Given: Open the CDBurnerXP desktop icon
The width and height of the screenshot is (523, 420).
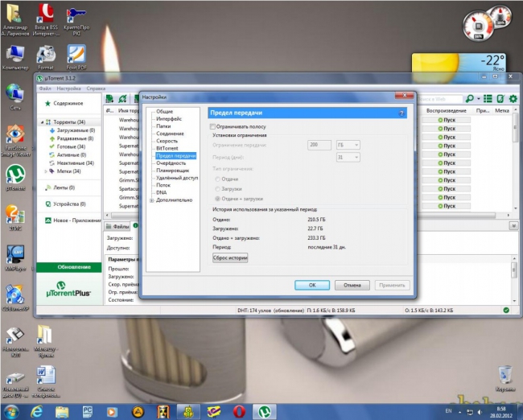Looking at the screenshot, I should point(15,298).
